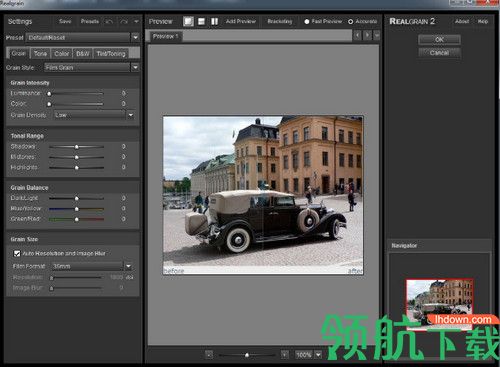Click the redo settings arrow

[124, 22]
